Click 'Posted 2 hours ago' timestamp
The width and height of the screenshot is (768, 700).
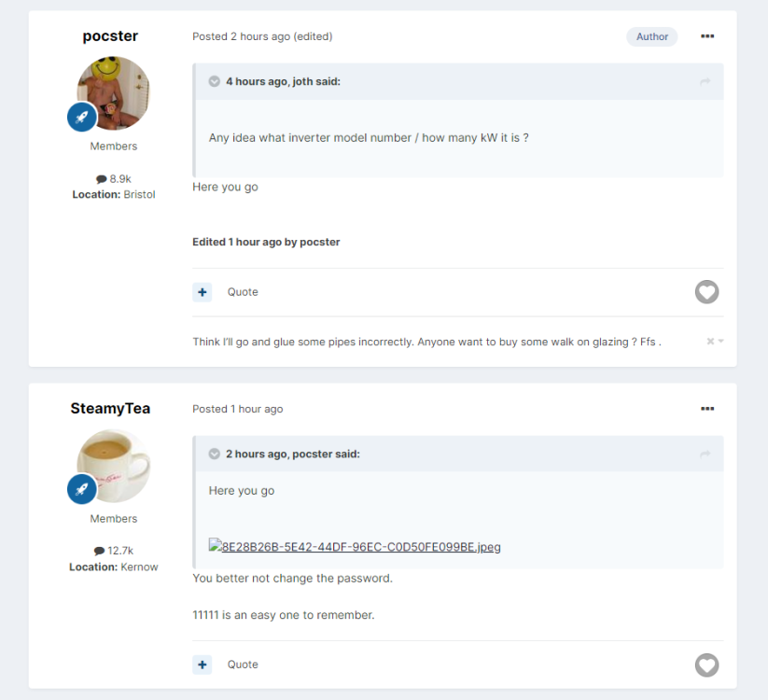point(241,36)
